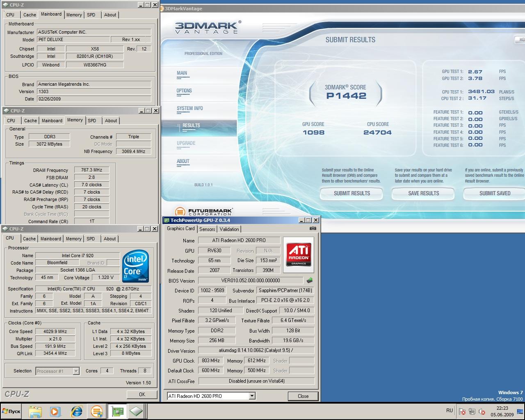This screenshot has height=420, width=525.
Task: Click the BIOS Version field in GPU-Z
Action: [251, 281]
